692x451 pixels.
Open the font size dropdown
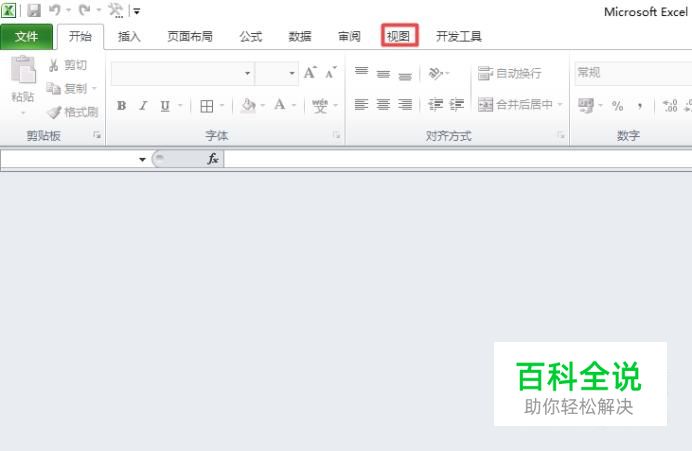(292, 73)
